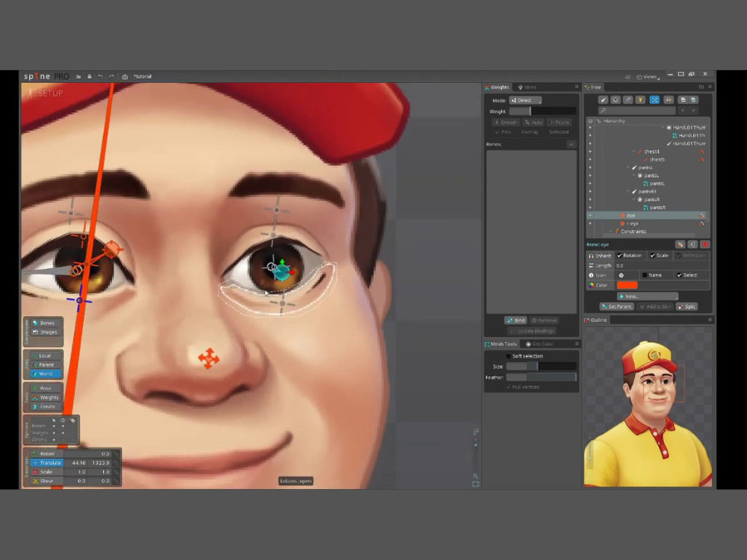Adjust the Weight slider

coord(542,111)
